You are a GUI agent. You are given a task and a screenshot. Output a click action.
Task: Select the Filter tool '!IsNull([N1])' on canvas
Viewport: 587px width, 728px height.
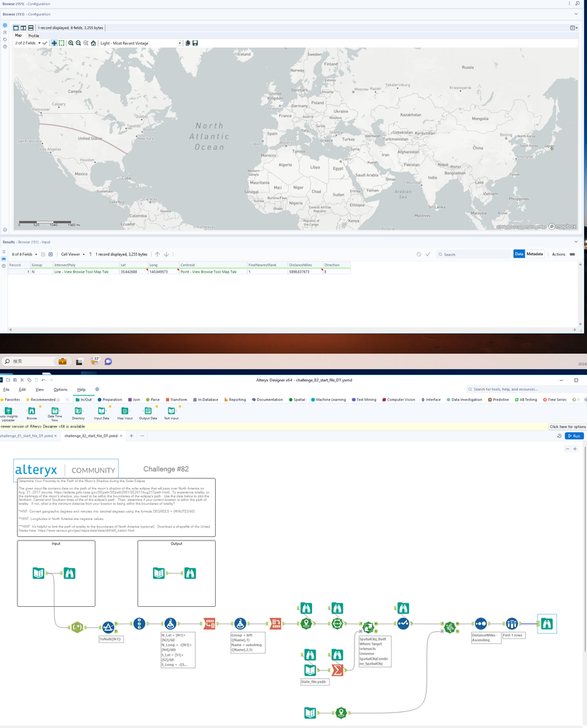click(x=108, y=627)
